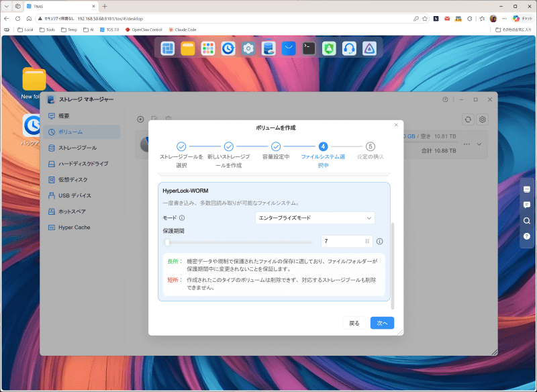Image resolution: width=537 pixels, height=392 pixels.
Task: Open the OpenClaw Control bookmark
Action: tap(144, 30)
